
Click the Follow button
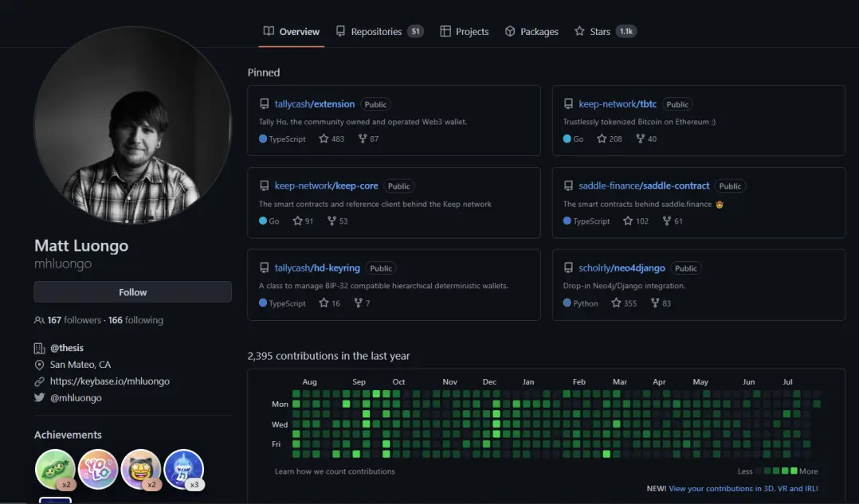coord(132,292)
